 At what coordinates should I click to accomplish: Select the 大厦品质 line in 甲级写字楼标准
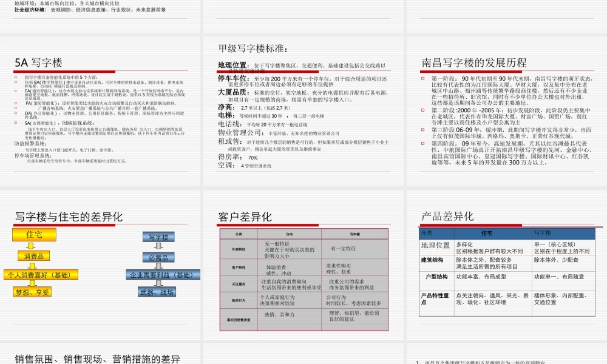tap(302, 95)
